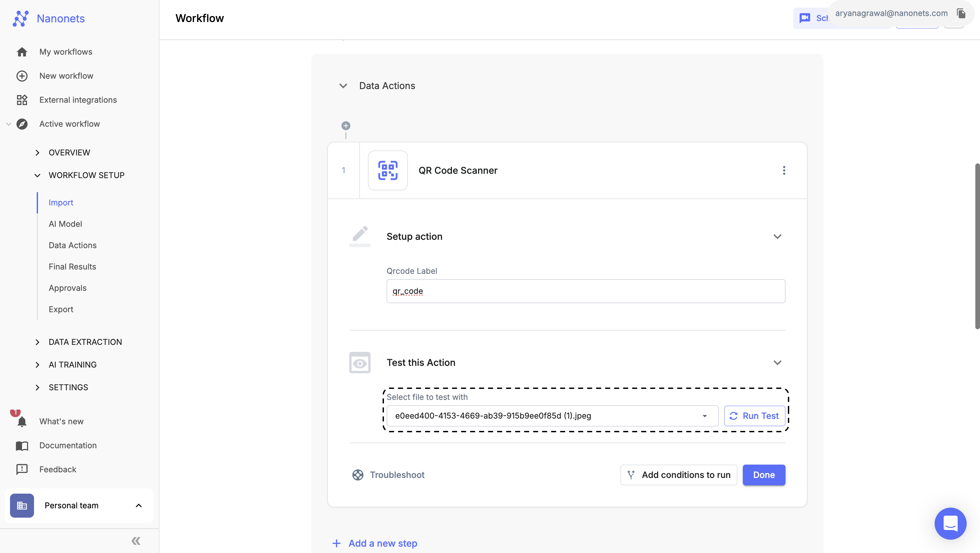Open the three-dot menu for QR Code Scanner
980x553 pixels.
click(784, 170)
